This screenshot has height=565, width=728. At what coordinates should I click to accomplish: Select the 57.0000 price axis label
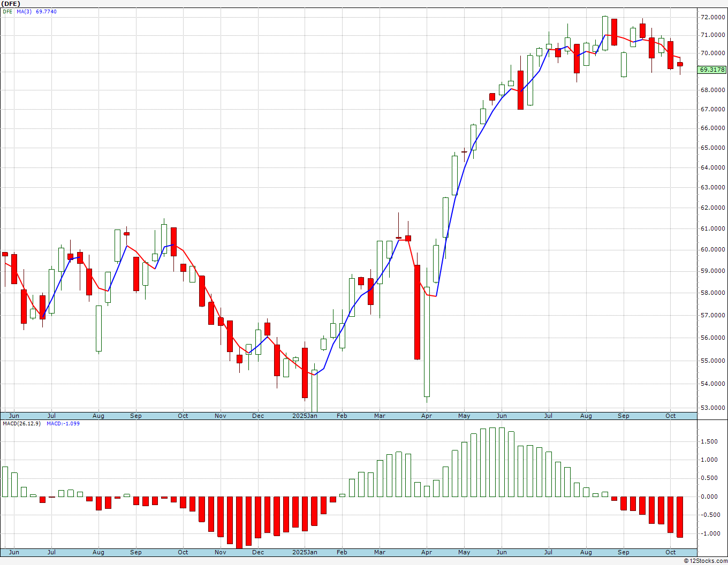coord(713,315)
